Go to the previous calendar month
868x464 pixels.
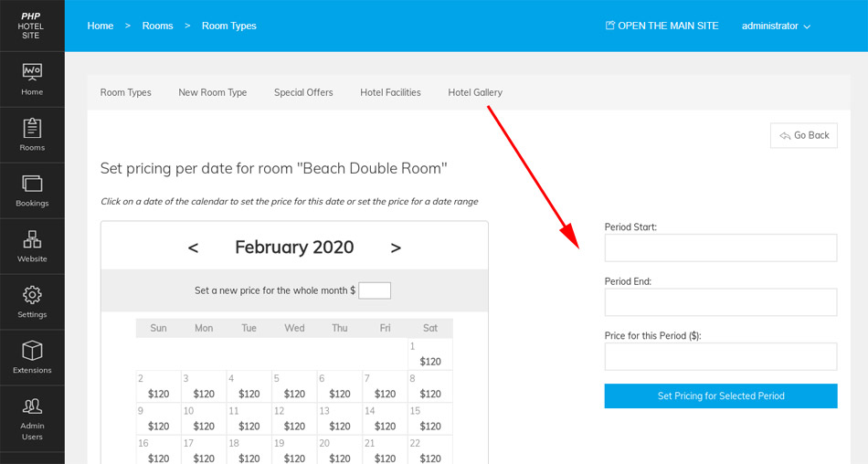(x=193, y=248)
